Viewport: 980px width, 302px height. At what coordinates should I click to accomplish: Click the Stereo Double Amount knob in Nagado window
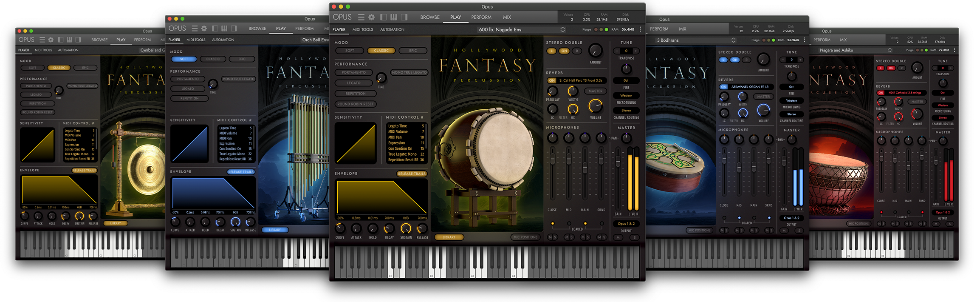pos(596,51)
